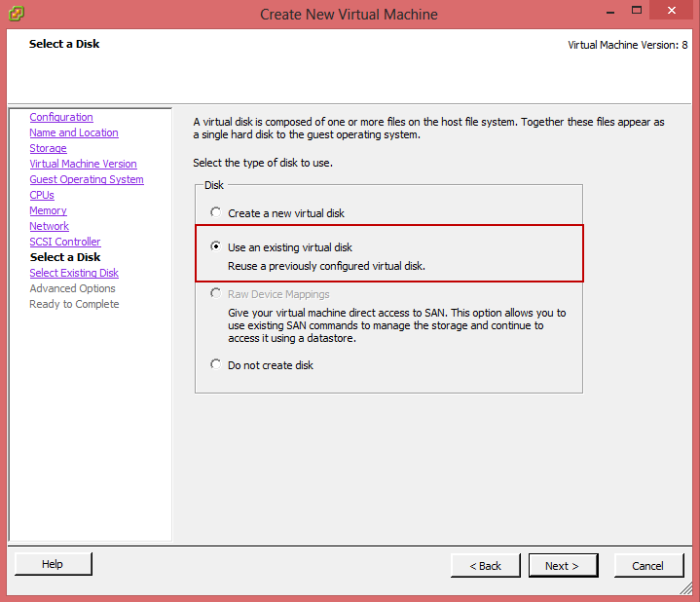
Task: Click the 'Select a Disk' page heading
Action: coord(64,44)
